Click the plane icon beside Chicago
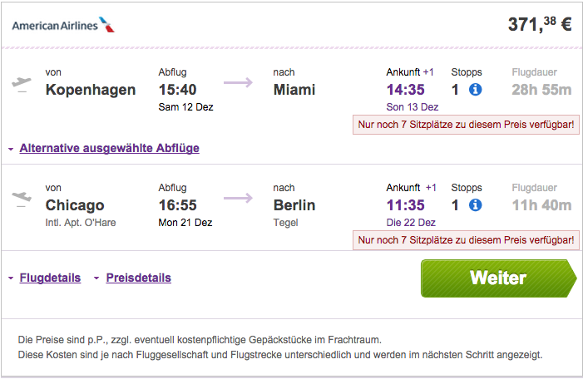 pyautogui.click(x=22, y=198)
